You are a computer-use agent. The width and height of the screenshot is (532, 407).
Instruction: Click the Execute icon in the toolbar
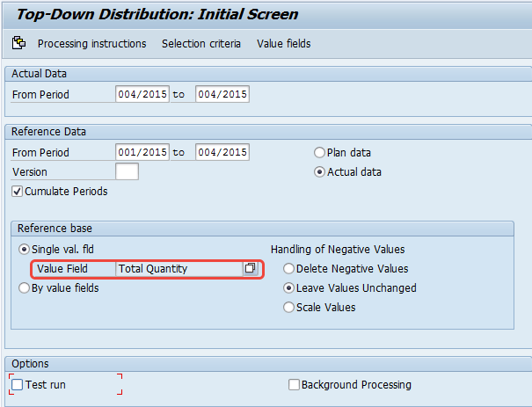[x=18, y=43]
